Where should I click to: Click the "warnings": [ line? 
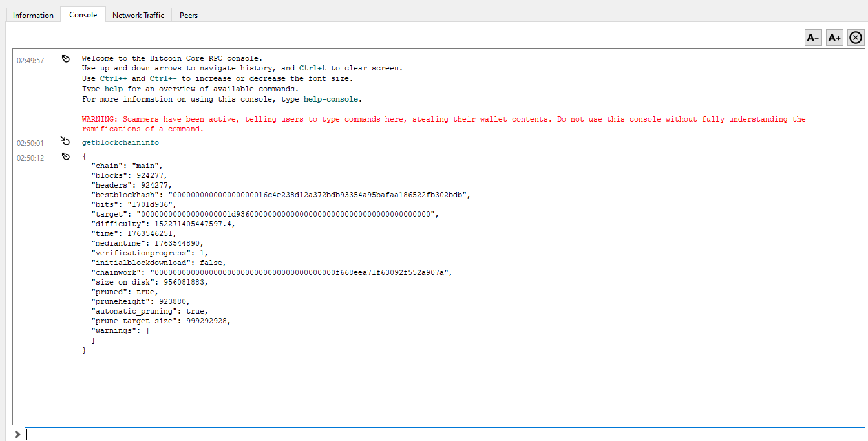click(x=120, y=330)
